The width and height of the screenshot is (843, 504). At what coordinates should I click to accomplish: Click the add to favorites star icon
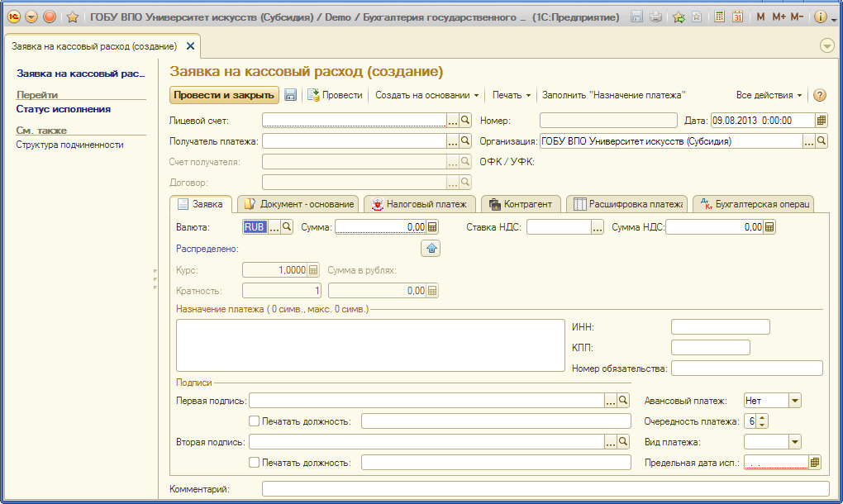tap(679, 17)
